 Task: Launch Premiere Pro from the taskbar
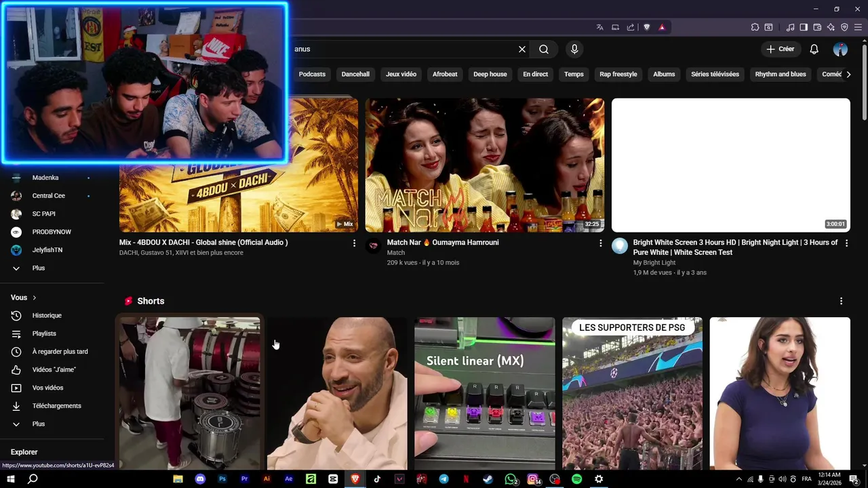click(244, 479)
